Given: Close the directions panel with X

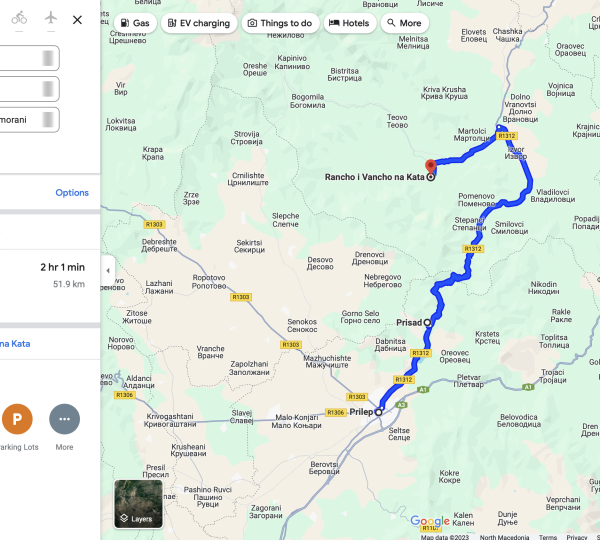Looking at the screenshot, I should pyautogui.click(x=77, y=20).
